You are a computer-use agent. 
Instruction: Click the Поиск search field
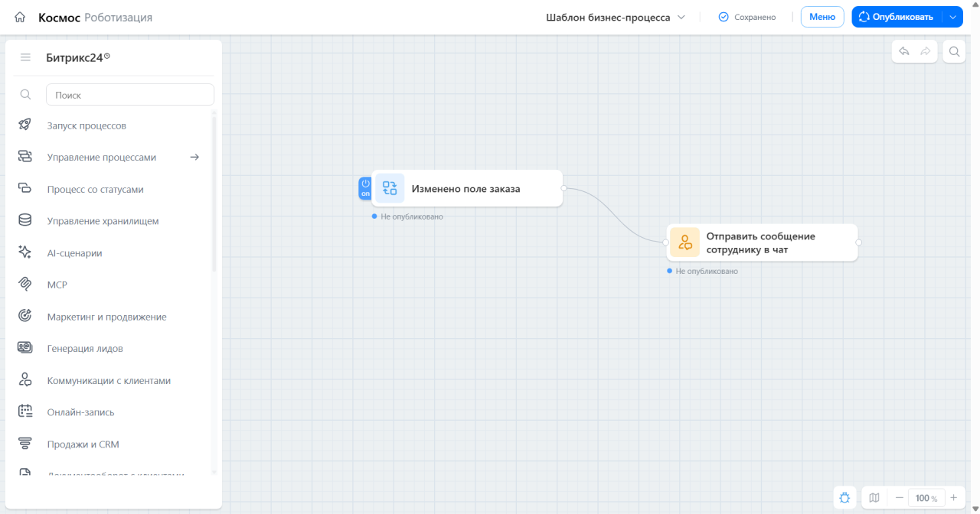130,95
